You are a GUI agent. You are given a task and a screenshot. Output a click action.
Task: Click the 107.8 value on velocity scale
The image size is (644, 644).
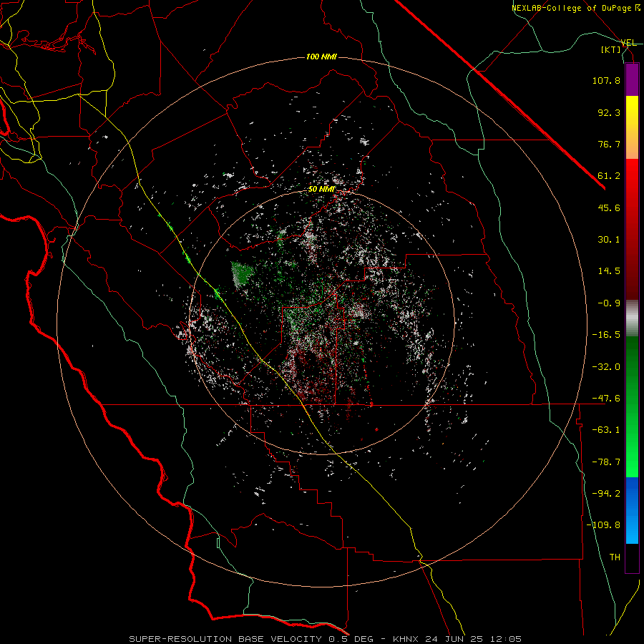coord(606,80)
